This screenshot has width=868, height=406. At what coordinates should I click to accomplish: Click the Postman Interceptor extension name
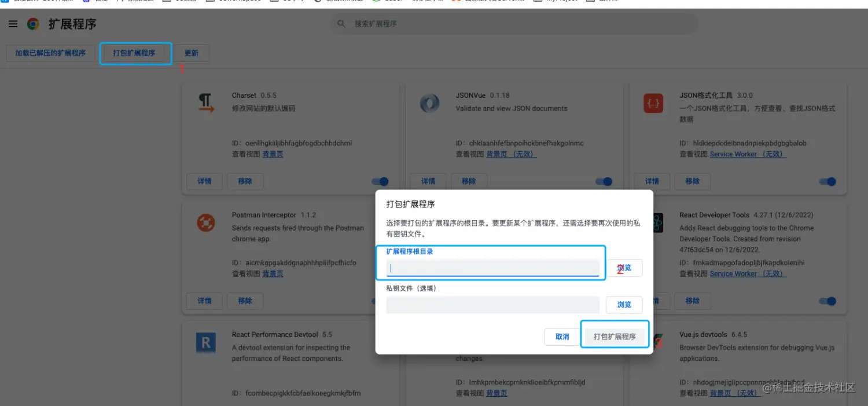point(264,215)
